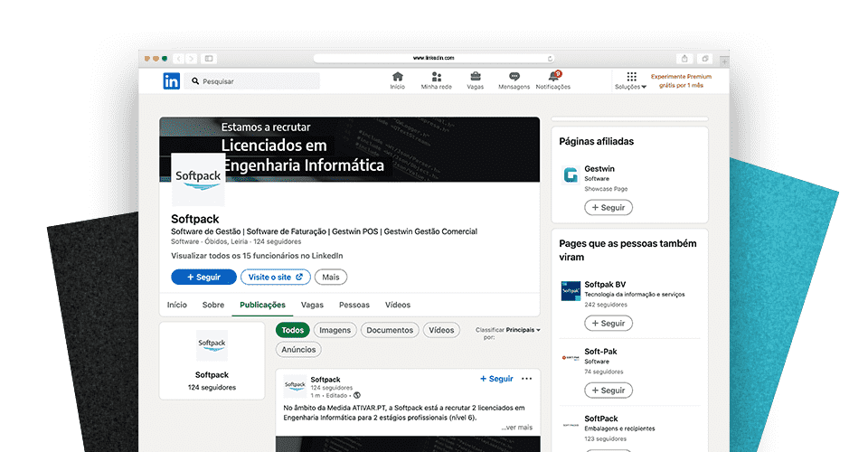Image resolution: width=868 pixels, height=452 pixels.
Task: Select the Vídeos filter chip
Action: (x=441, y=330)
